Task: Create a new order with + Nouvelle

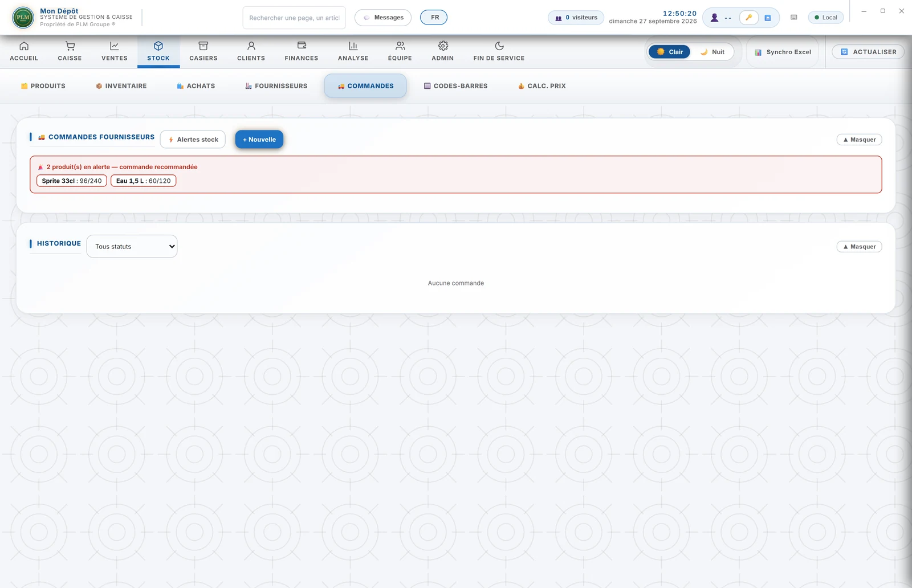Action: tap(259, 140)
